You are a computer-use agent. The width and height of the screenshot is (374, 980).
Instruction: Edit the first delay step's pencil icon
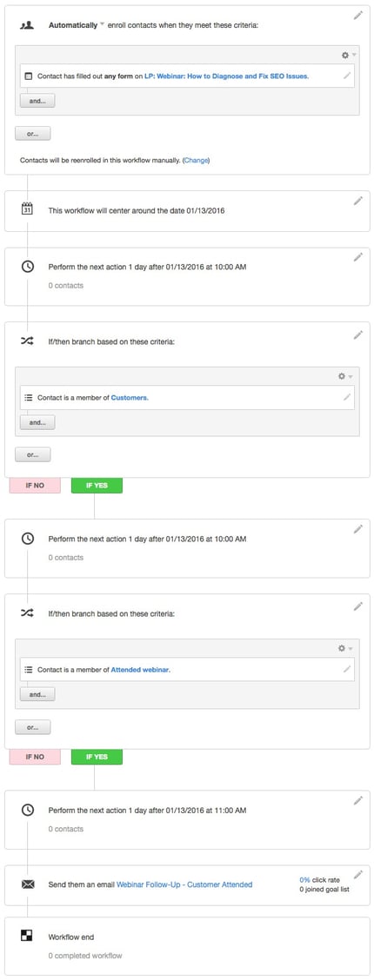point(357,257)
